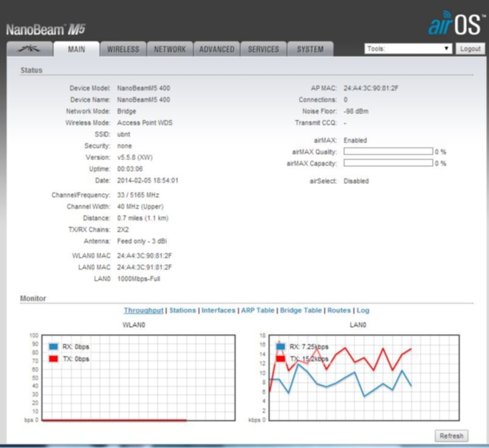The width and height of the screenshot is (489, 448).
Task: Click the WLAN0 MAC address value
Action: (145, 256)
